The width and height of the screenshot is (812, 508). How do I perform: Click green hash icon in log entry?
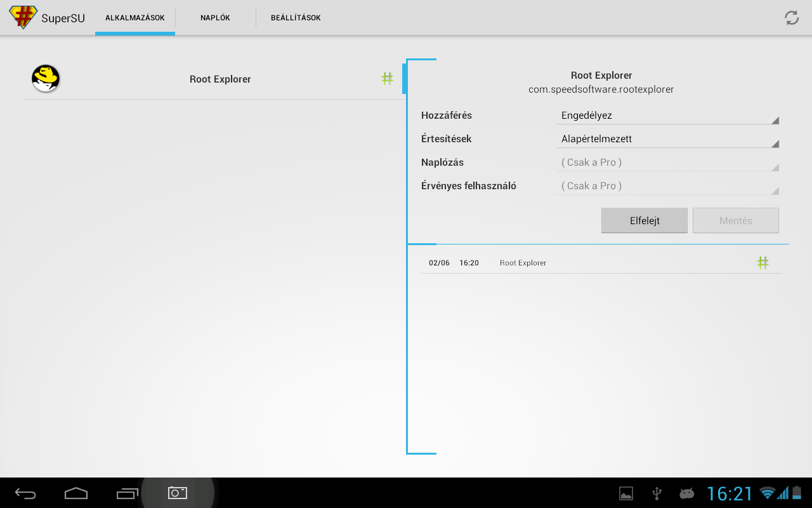[763, 262]
